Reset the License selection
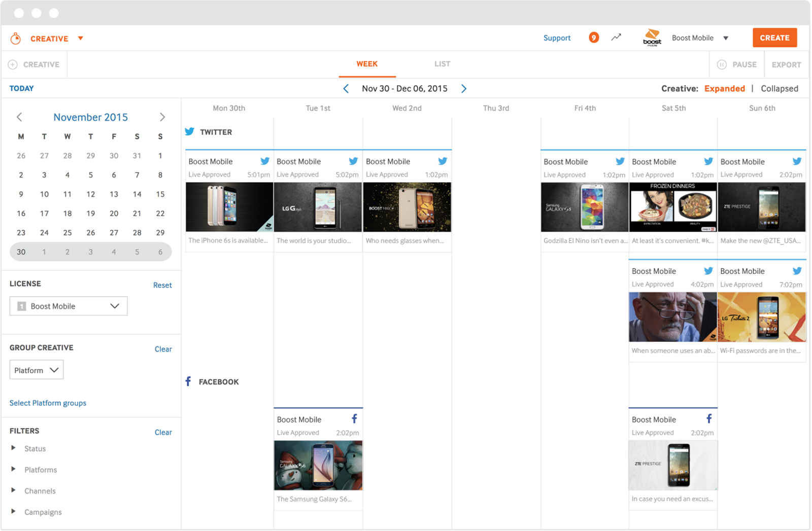Image resolution: width=812 pixels, height=531 pixels. [162, 285]
